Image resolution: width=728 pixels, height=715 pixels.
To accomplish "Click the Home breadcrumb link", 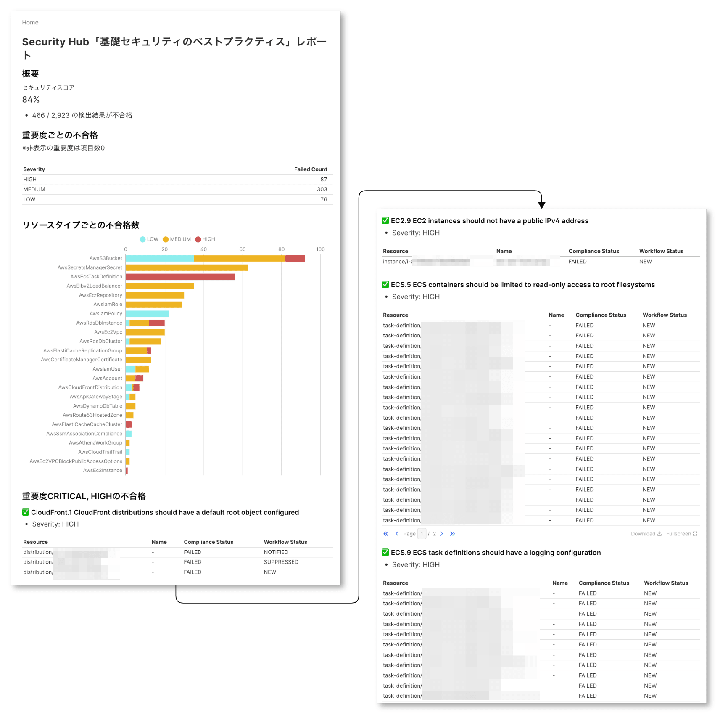I will coord(30,22).
